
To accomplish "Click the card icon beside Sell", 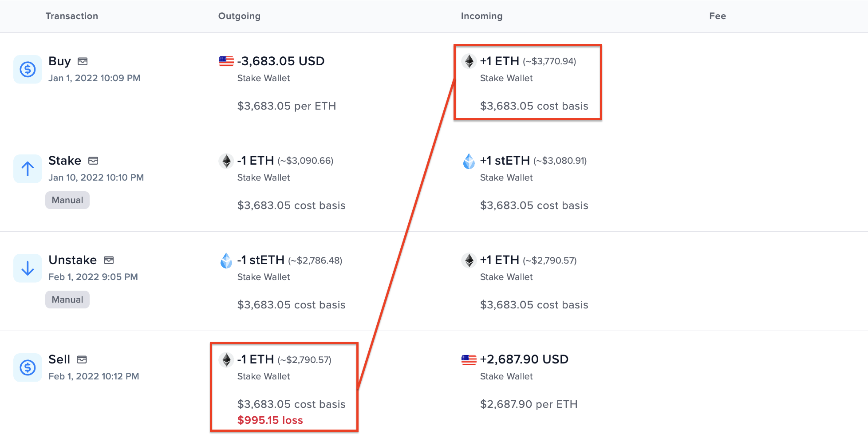I will [82, 359].
